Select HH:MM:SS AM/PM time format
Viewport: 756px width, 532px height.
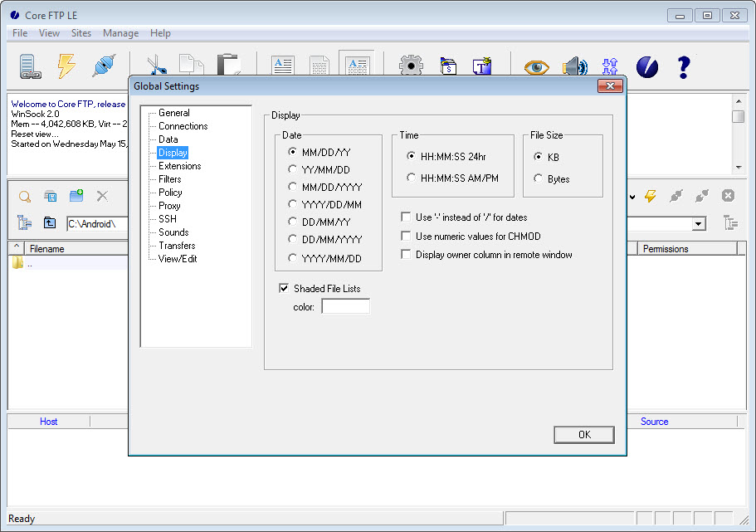[x=453, y=178]
